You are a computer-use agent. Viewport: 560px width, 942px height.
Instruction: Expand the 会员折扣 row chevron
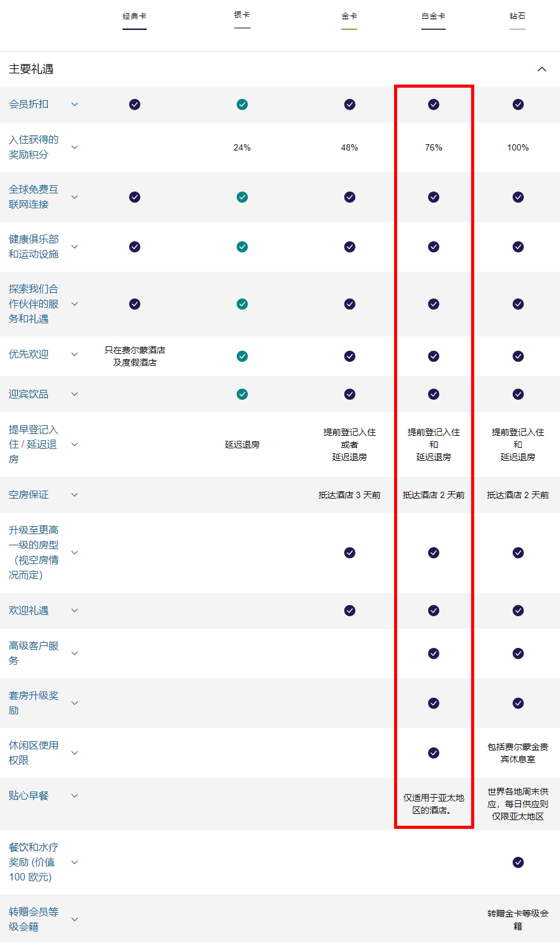pyautogui.click(x=75, y=104)
